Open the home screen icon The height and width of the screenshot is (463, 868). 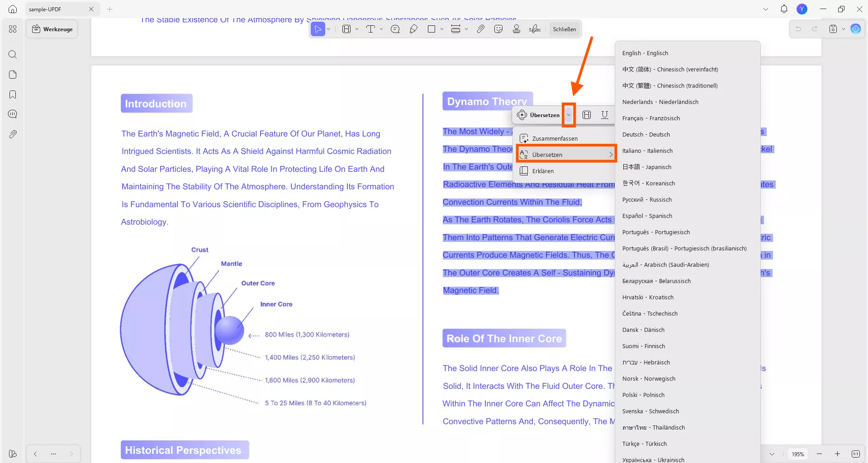point(13,9)
